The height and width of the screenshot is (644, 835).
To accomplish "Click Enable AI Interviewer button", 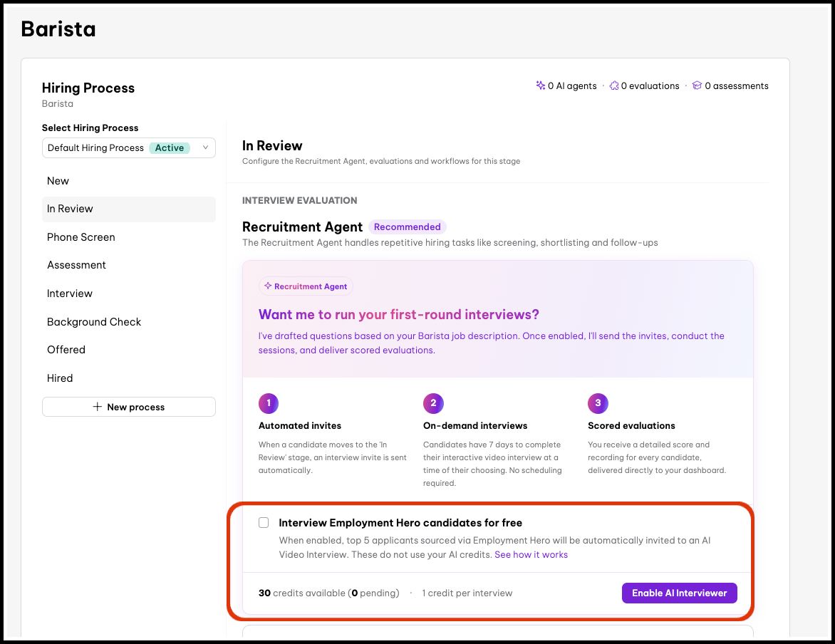I will [680, 593].
